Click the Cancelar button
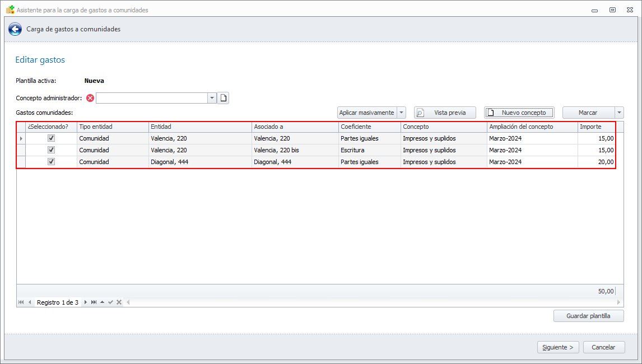The width and height of the screenshot is (642, 364). tap(603, 347)
